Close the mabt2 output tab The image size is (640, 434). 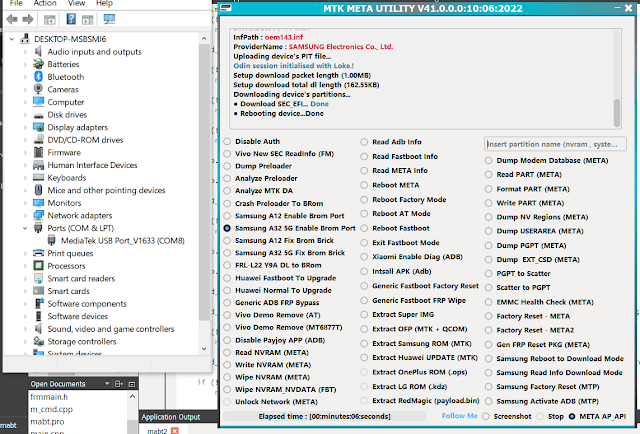click(175, 431)
